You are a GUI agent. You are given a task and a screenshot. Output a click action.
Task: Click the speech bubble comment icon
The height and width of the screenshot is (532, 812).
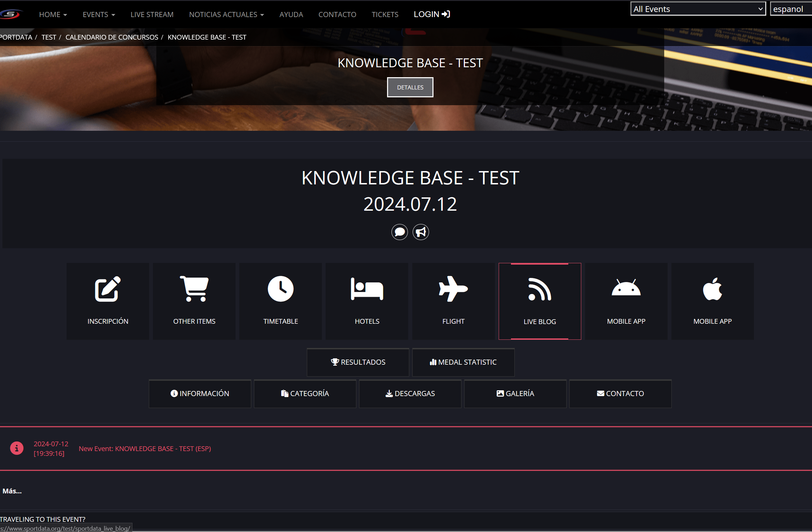click(x=399, y=232)
